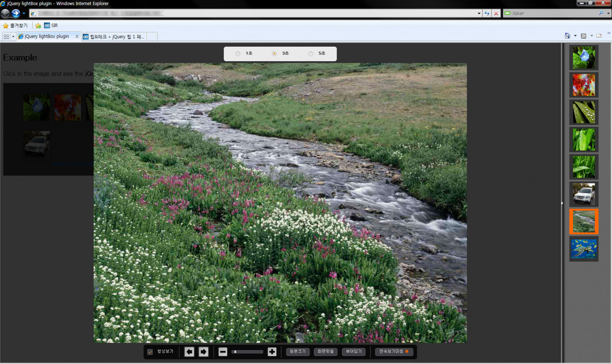Collapse the thumbnail sidebar with arrow handle
This screenshot has width=612, height=364.
tap(562, 203)
